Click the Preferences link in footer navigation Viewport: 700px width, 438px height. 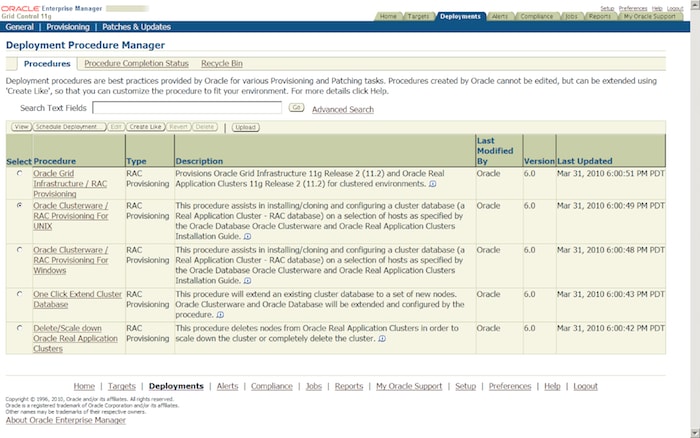tap(510, 386)
